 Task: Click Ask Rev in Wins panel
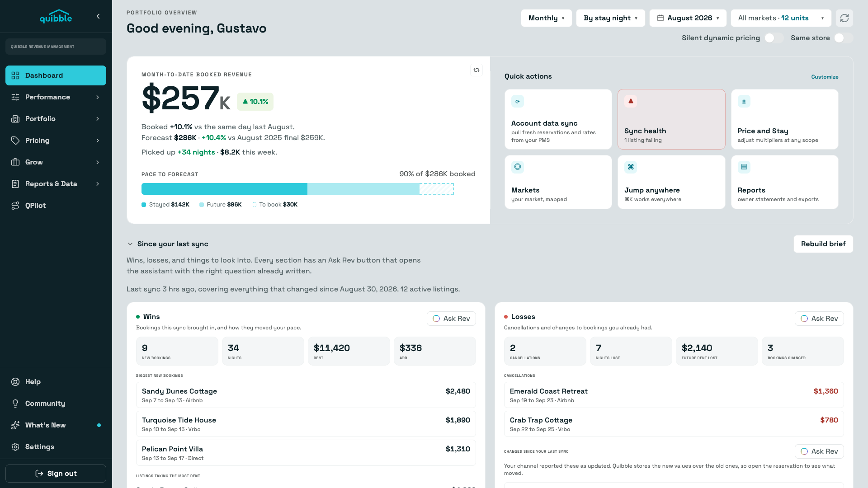tap(451, 319)
